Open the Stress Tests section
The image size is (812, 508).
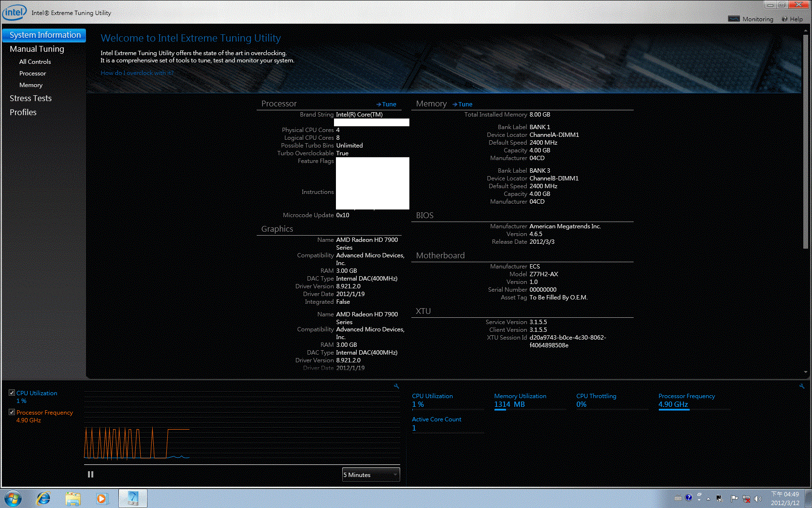point(30,98)
